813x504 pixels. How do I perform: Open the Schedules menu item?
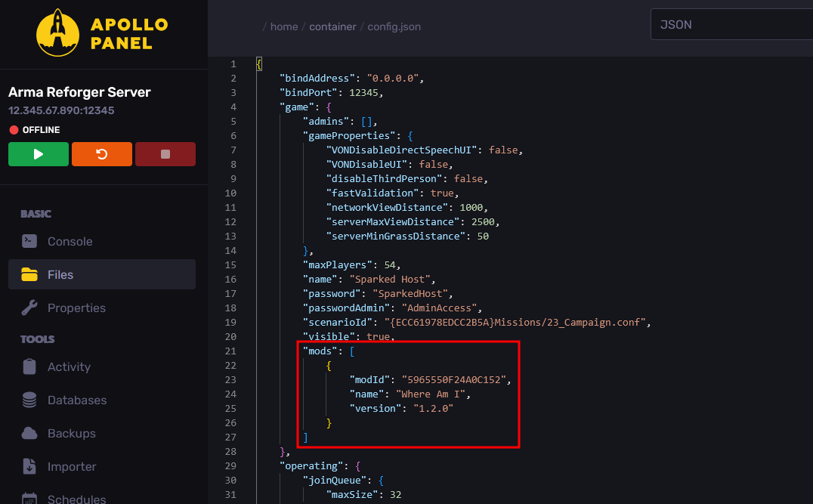pyautogui.click(x=76, y=499)
